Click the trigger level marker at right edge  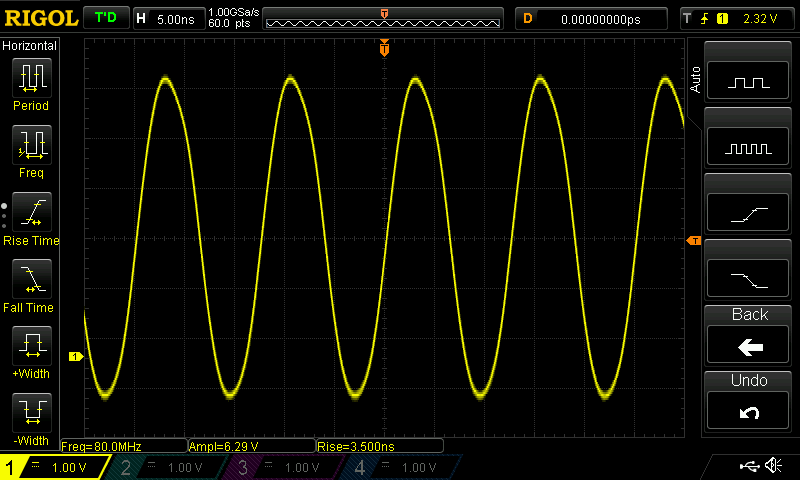click(x=694, y=240)
